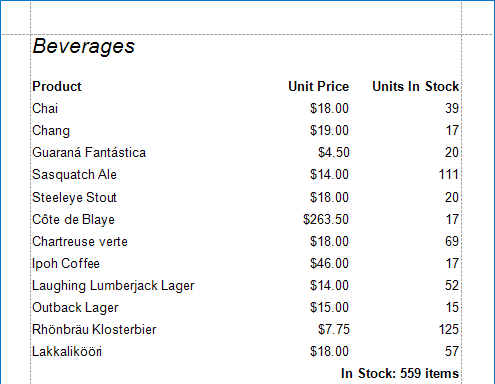Click the Lakkalikööri product name
495x384 pixels.
click(67, 351)
